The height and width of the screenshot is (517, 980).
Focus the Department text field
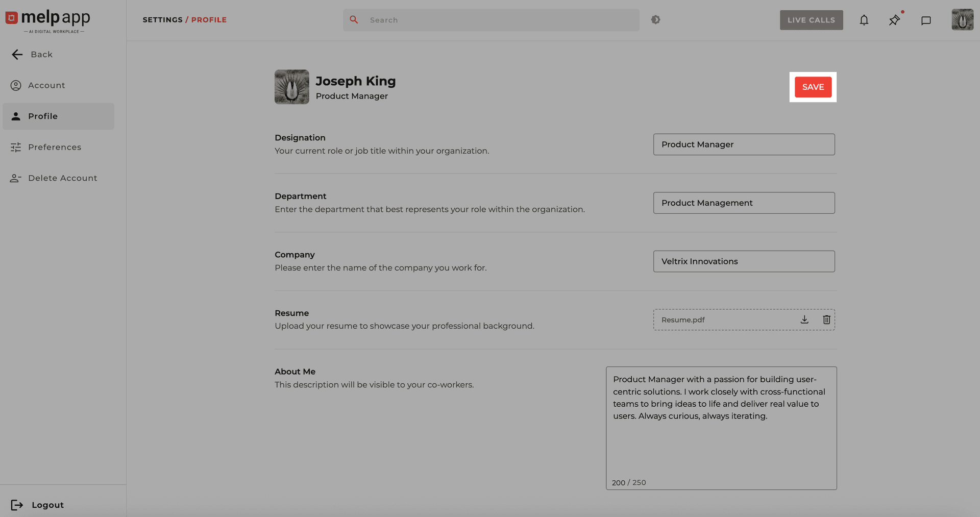click(744, 203)
